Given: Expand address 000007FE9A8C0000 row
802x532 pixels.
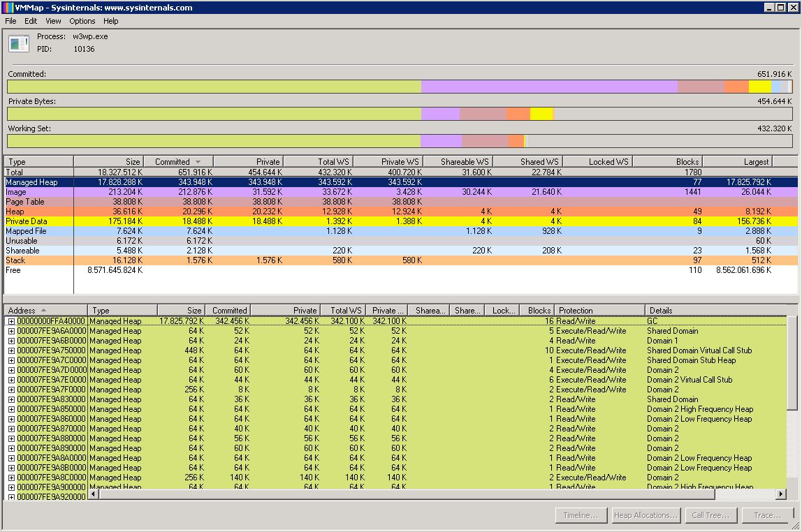Looking at the screenshot, I should [11, 478].
